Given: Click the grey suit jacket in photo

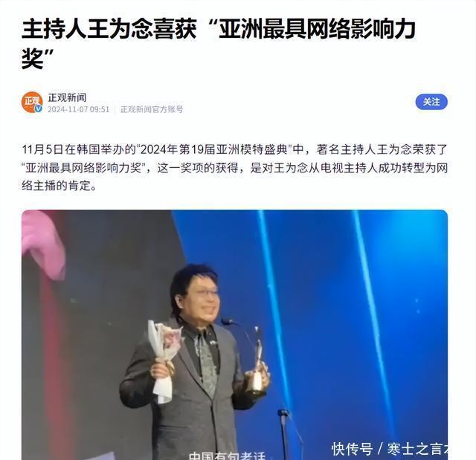Looking at the screenshot, I should pos(185,394).
